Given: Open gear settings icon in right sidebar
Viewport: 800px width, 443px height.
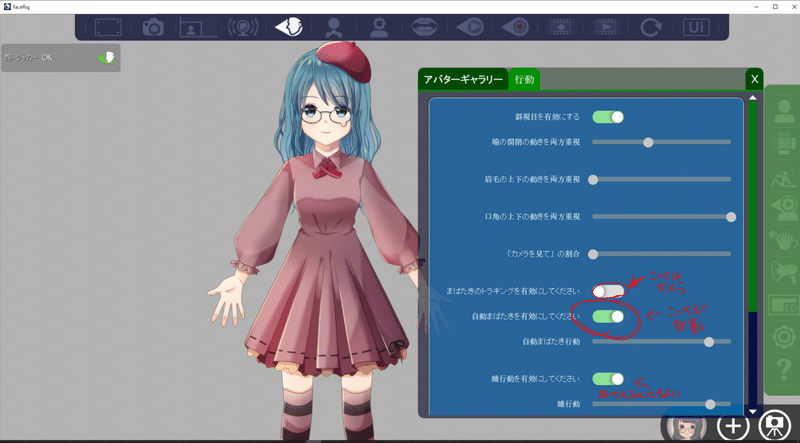Looking at the screenshot, I should pos(784,337).
